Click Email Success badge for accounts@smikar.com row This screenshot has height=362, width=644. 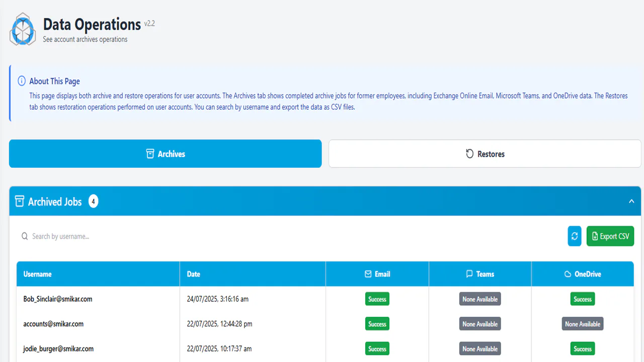pyautogui.click(x=377, y=324)
